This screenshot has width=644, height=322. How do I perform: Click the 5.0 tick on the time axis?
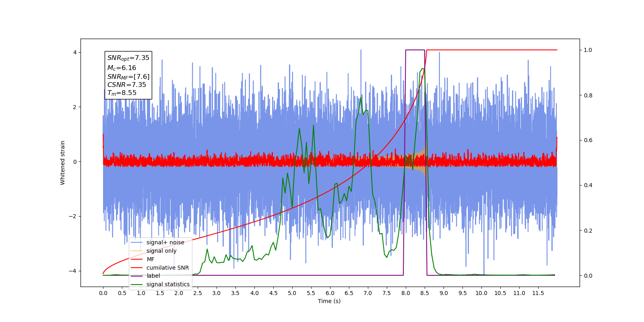[x=292, y=293]
